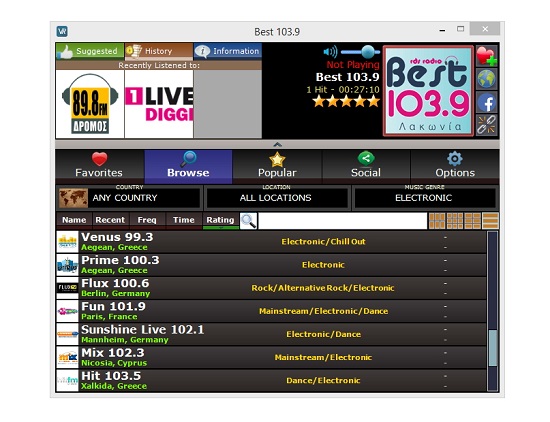Screen dimensions: 550x422
Task: Open station Facebook page icon
Action: pyautogui.click(x=487, y=102)
